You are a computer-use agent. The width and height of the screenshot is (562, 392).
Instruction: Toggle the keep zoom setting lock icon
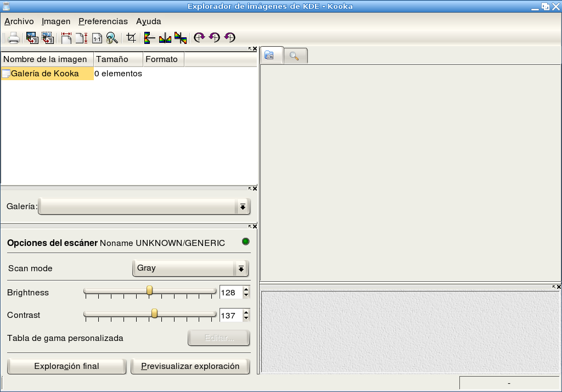(x=112, y=38)
